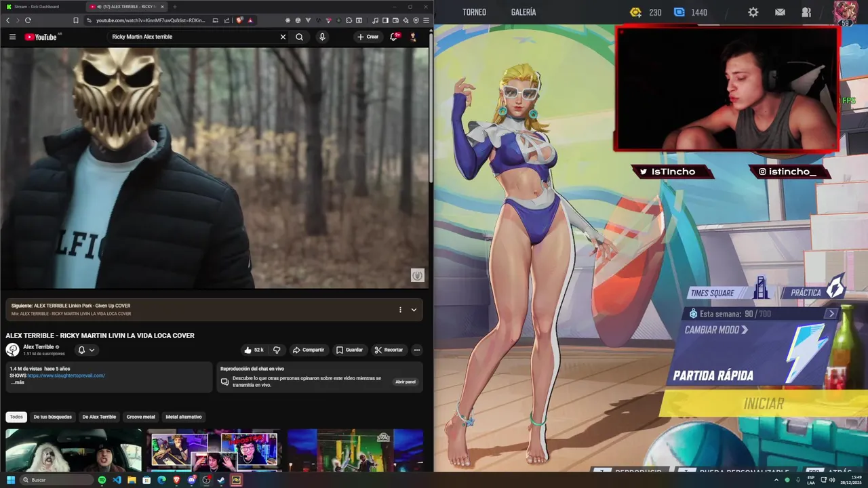Open the streamer collage video thumbnail
868x488 pixels.
click(214, 450)
